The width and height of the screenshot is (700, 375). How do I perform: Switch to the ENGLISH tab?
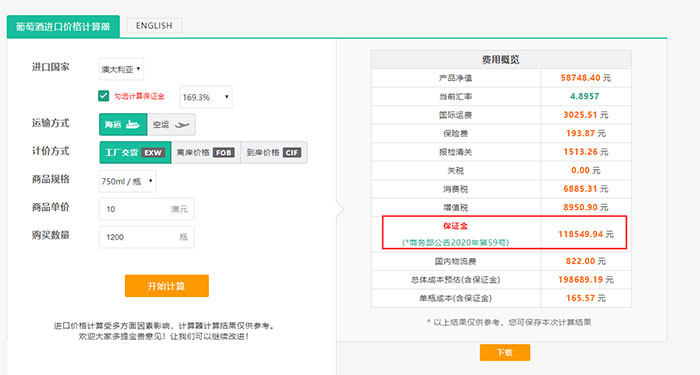pyautogui.click(x=154, y=25)
